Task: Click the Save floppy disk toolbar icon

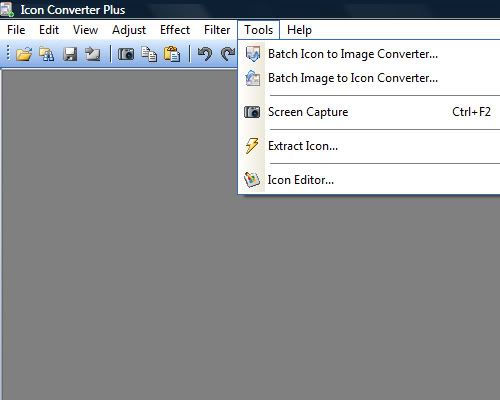Action: coord(70,54)
